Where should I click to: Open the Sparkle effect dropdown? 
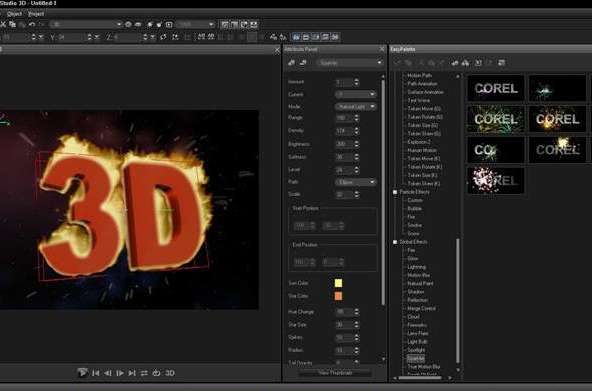coord(350,63)
